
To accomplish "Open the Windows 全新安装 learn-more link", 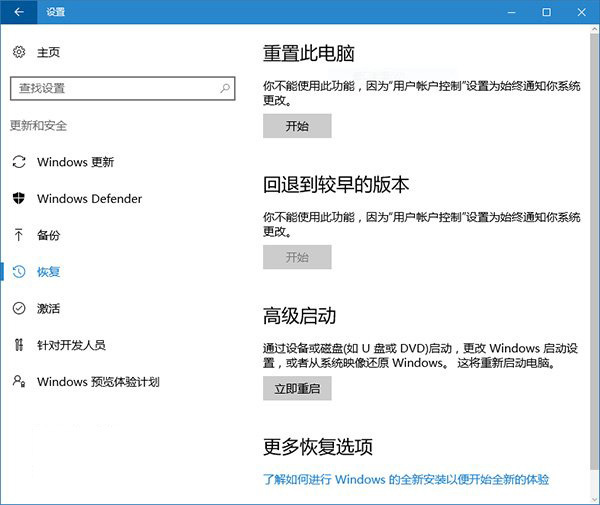I will tap(406, 479).
